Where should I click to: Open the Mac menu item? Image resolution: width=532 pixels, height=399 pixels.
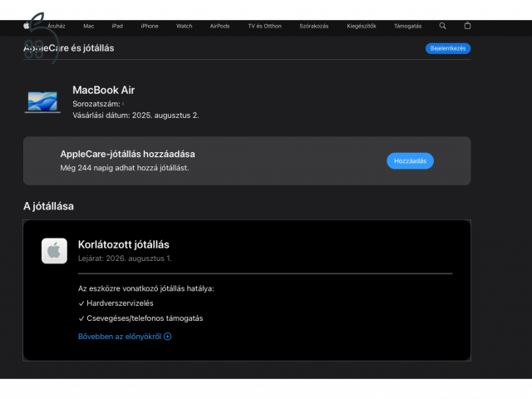(89, 26)
